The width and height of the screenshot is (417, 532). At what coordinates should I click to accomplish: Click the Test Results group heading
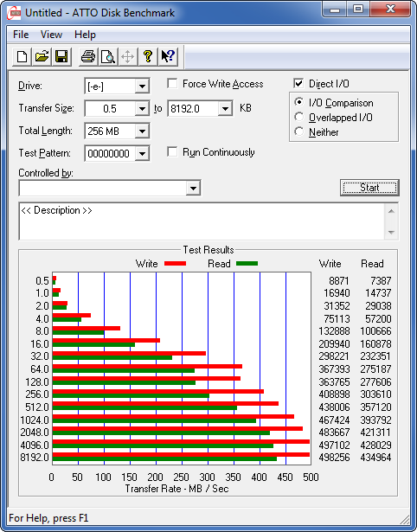(x=208, y=250)
